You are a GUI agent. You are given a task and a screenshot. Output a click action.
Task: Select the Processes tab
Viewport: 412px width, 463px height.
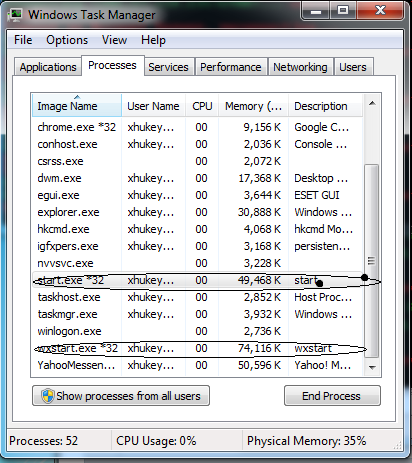click(112, 65)
